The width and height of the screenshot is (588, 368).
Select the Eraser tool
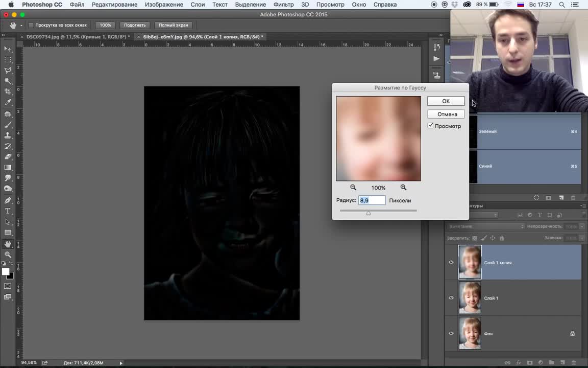pyautogui.click(x=8, y=156)
